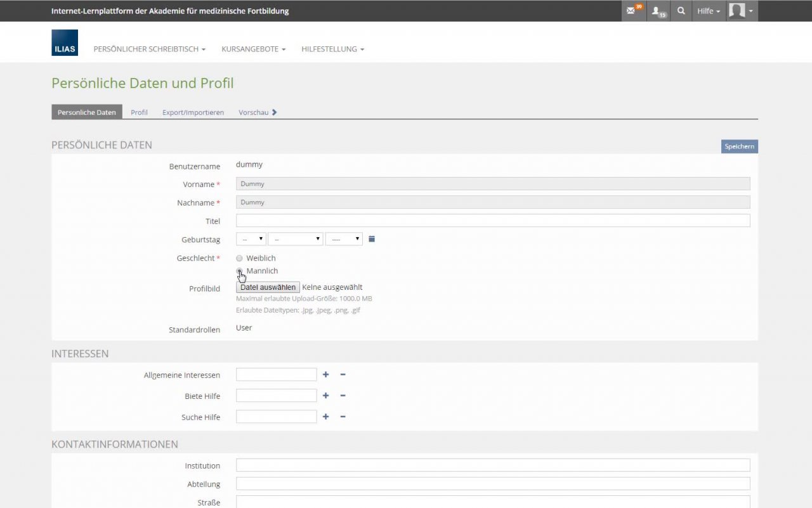The width and height of the screenshot is (812, 508).
Task: Click the Standardrollen value 'User'
Action: [244, 328]
